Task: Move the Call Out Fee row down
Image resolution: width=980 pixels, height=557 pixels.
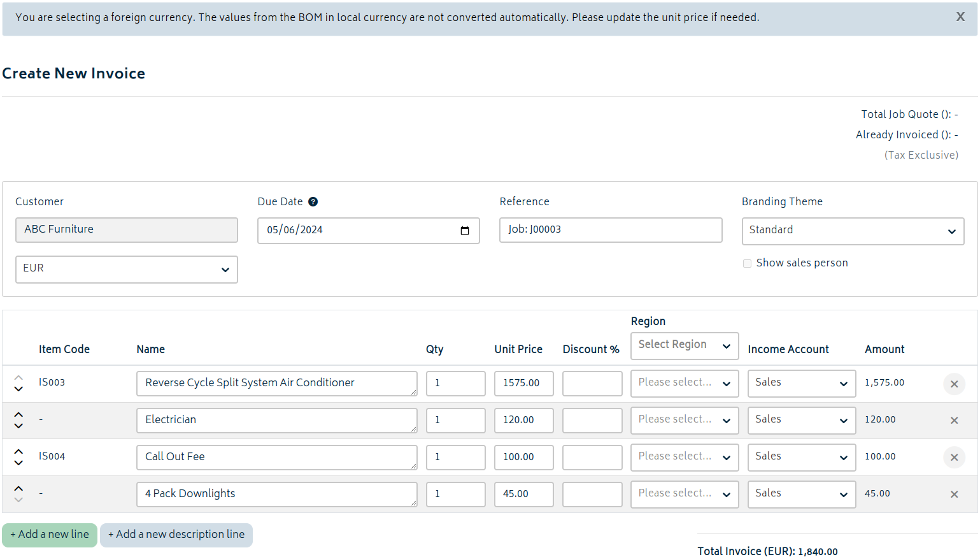Action: pyautogui.click(x=18, y=463)
